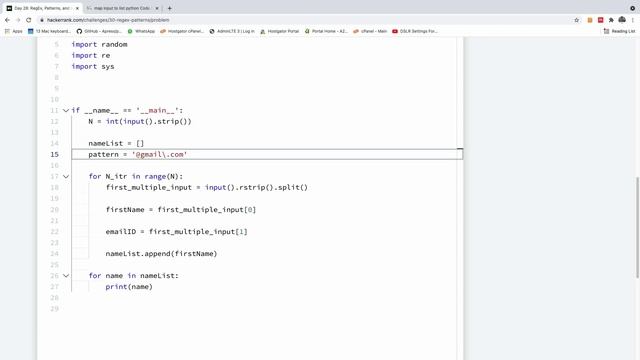The width and height of the screenshot is (640, 360).
Task: Open the orange extension icon
Action: click(590, 20)
